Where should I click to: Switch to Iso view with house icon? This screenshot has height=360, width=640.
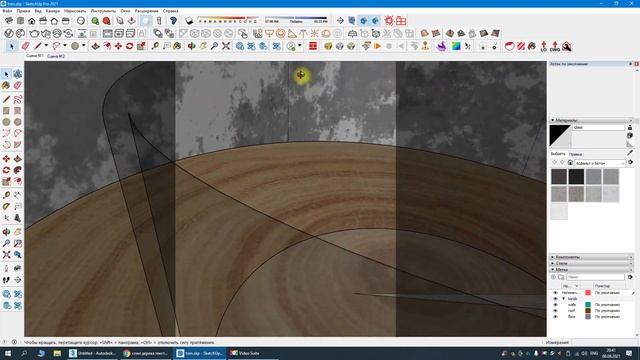(31, 20)
